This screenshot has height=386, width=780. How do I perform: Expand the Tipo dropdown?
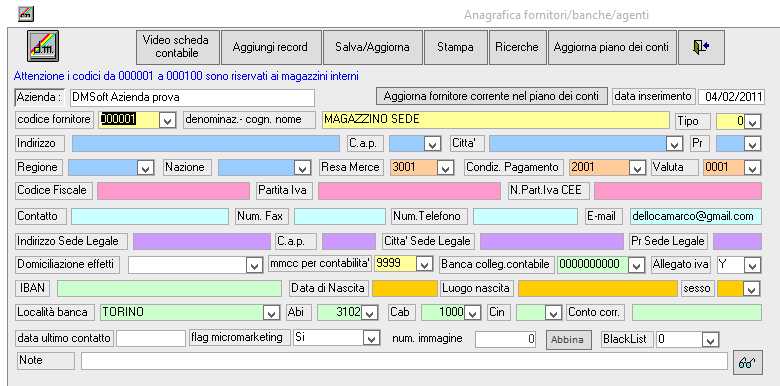[x=753, y=121]
